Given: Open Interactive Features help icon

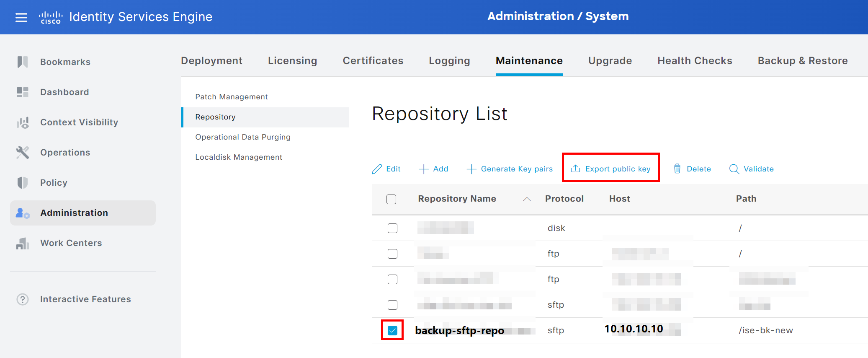Looking at the screenshot, I should pyautogui.click(x=23, y=299).
